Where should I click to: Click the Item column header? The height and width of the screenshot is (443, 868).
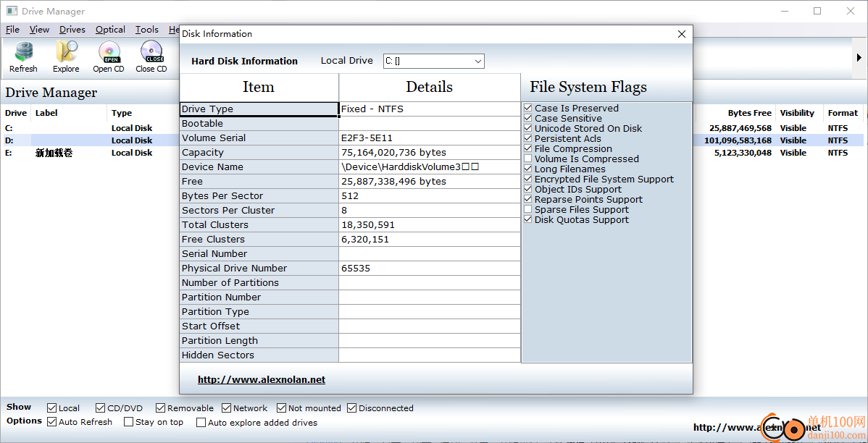[x=259, y=88]
